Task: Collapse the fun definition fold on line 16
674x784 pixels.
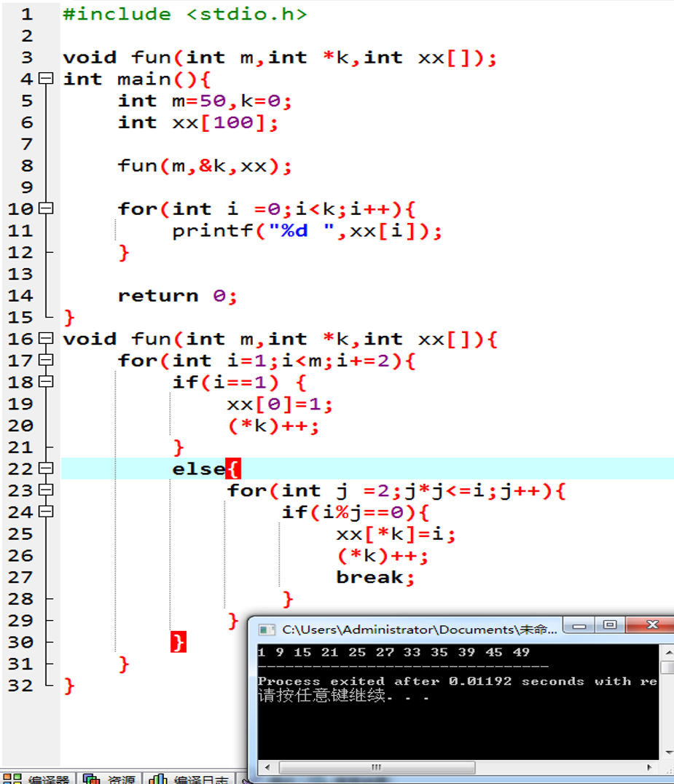Action: click(x=46, y=338)
